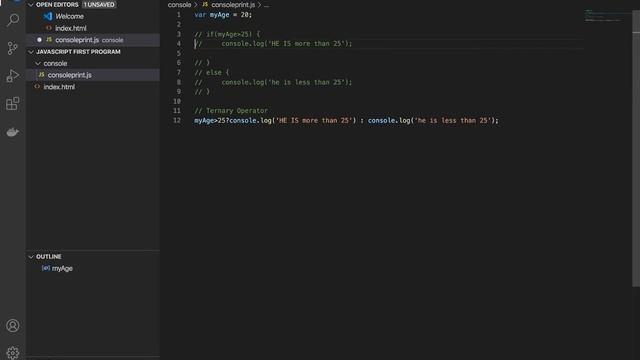640x360 pixels.
Task: Click the unsaved dot beside consoleprint.js
Action: (39, 40)
